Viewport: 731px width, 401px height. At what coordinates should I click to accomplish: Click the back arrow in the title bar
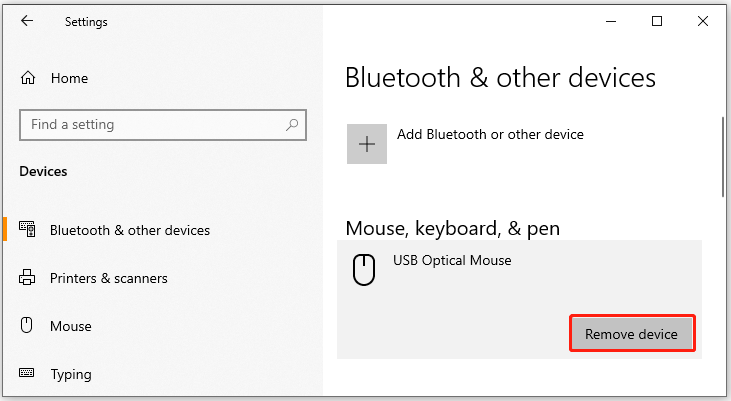27,21
